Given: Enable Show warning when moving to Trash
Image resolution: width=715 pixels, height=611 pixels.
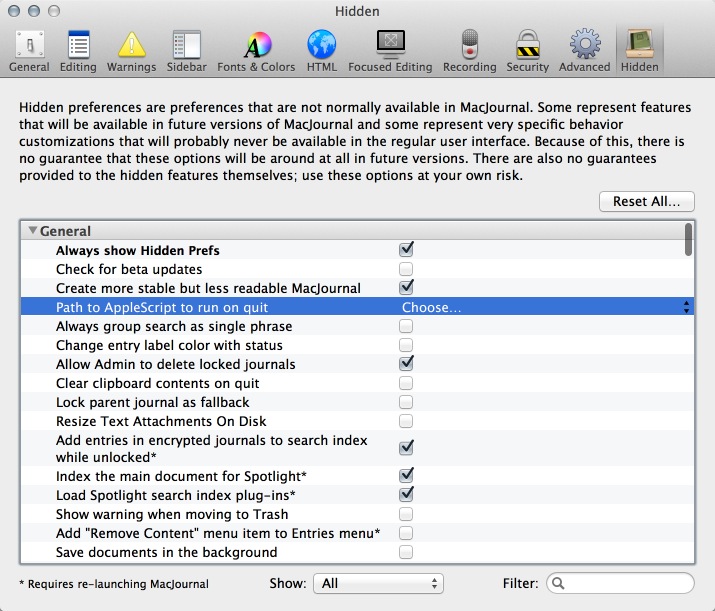Looking at the screenshot, I should coord(406,514).
